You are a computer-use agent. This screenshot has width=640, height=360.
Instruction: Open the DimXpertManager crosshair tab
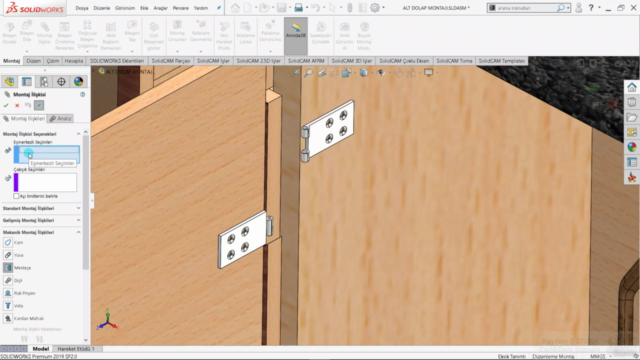pyautogui.click(x=61, y=82)
